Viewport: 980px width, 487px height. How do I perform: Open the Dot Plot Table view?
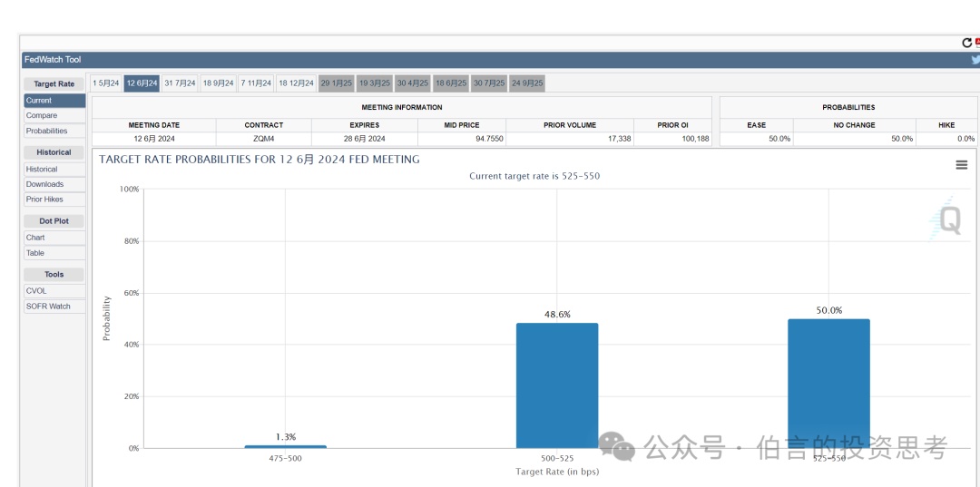(35, 253)
